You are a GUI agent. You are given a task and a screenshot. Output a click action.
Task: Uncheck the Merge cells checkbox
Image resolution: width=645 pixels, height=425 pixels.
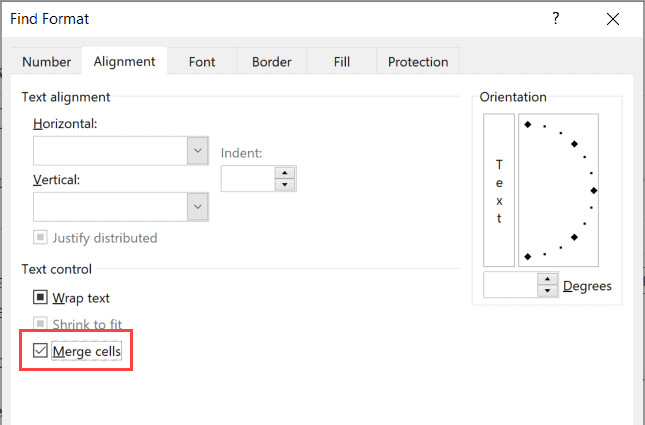click(x=41, y=351)
